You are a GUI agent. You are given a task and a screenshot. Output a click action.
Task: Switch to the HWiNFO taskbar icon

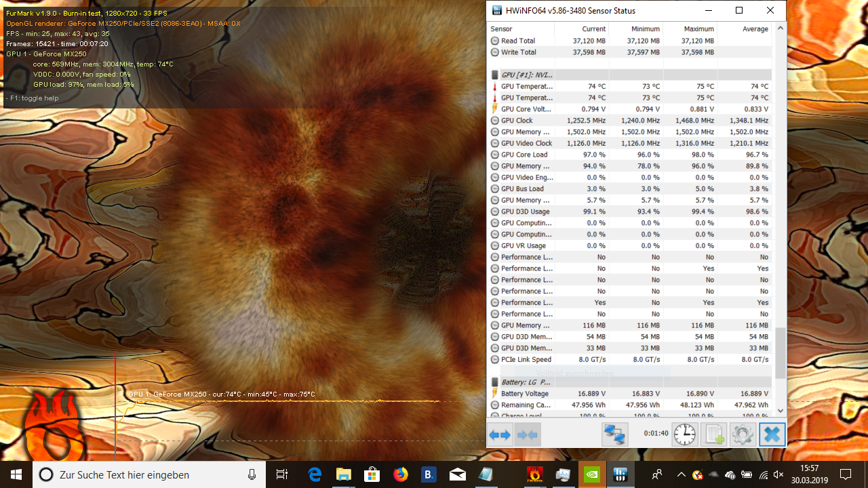[x=620, y=474]
